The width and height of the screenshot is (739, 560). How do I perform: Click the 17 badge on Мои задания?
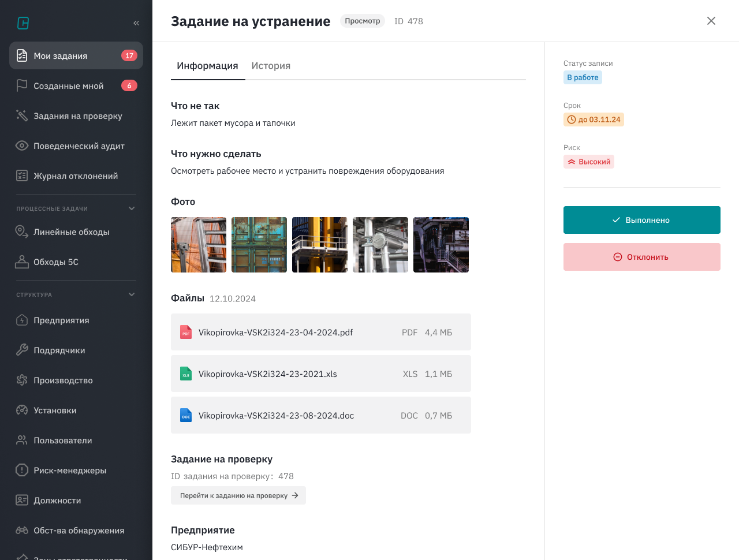(x=129, y=55)
